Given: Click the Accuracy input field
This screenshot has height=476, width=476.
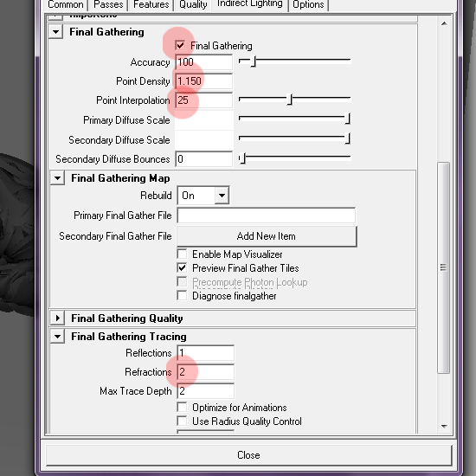Looking at the screenshot, I should 204,62.
